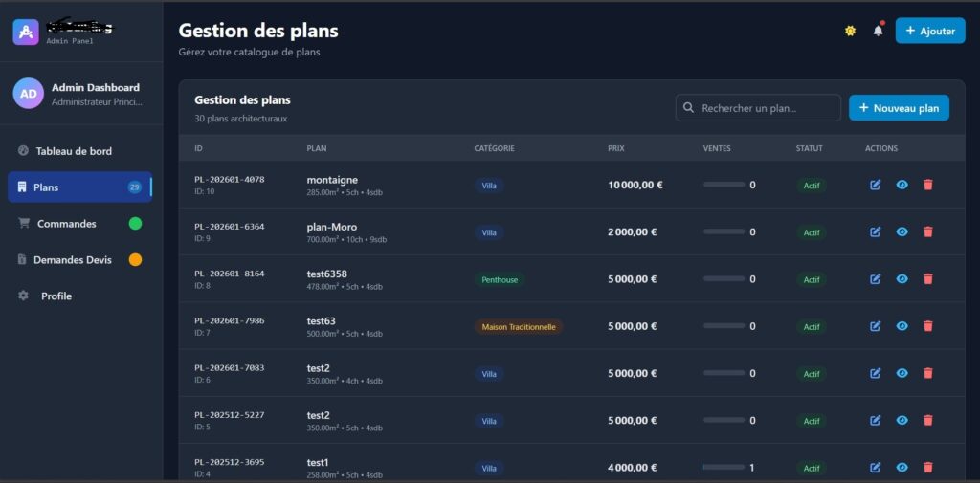
Task: Delete plan PL-202601-7083 via the trash icon
Action: [928, 373]
